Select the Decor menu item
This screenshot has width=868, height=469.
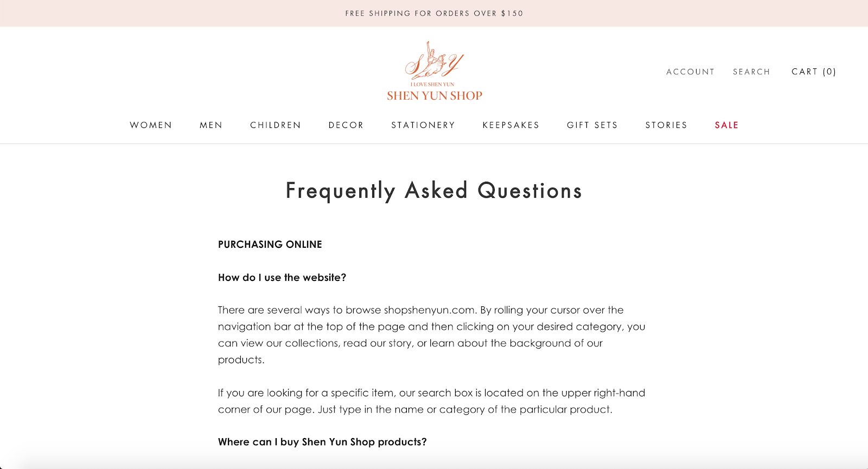click(346, 125)
